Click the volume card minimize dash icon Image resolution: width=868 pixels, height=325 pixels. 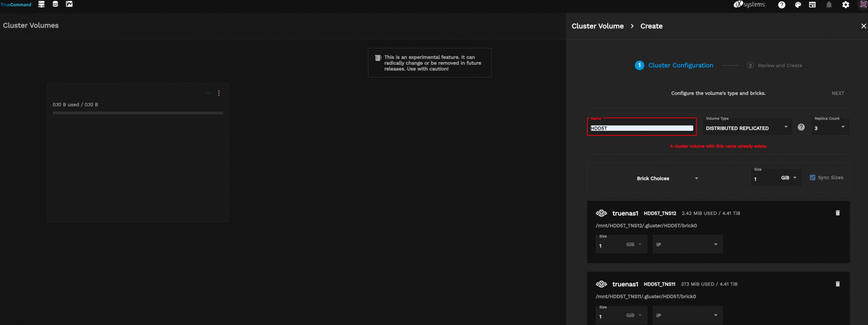[208, 93]
